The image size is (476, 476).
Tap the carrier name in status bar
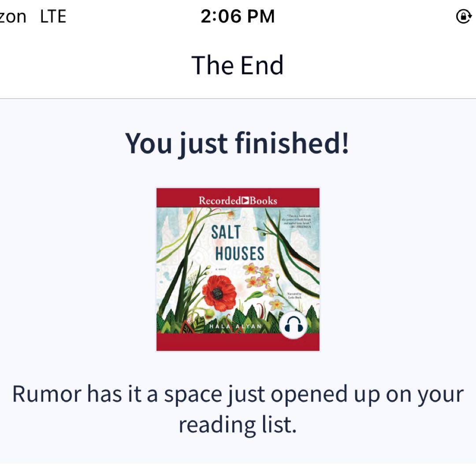click(x=13, y=17)
